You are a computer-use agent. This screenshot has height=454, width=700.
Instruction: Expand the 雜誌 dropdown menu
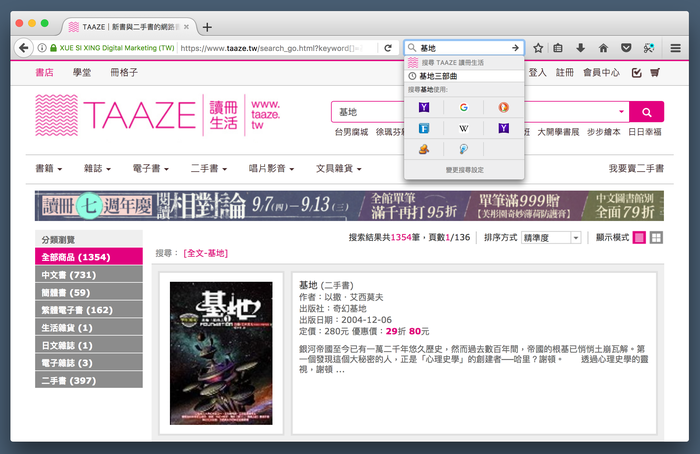click(97, 169)
